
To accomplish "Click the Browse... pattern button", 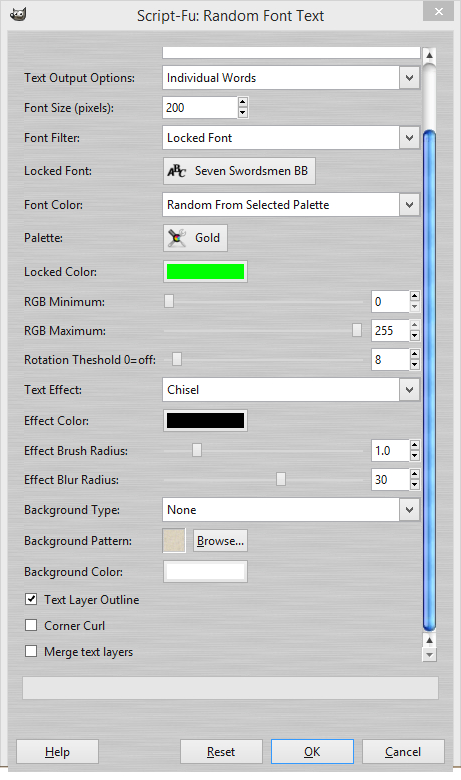I will click(x=220, y=541).
